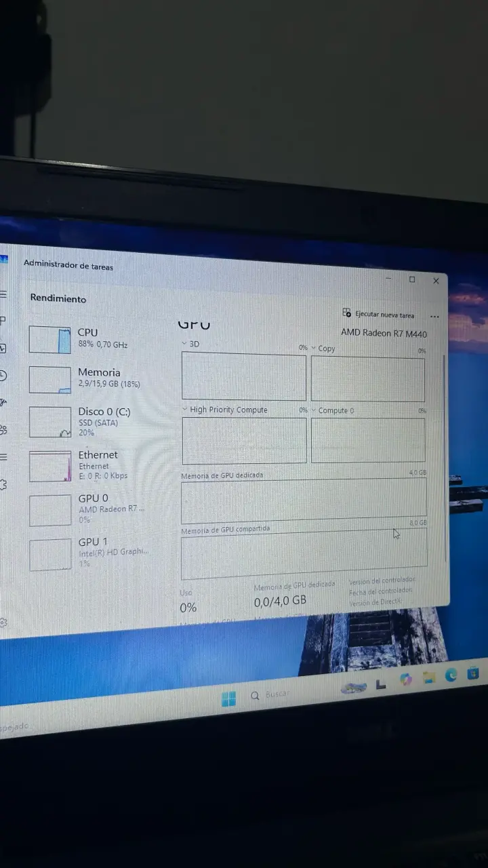The image size is (488, 868).
Task: Open the three-dot more options menu
Action: (x=434, y=317)
